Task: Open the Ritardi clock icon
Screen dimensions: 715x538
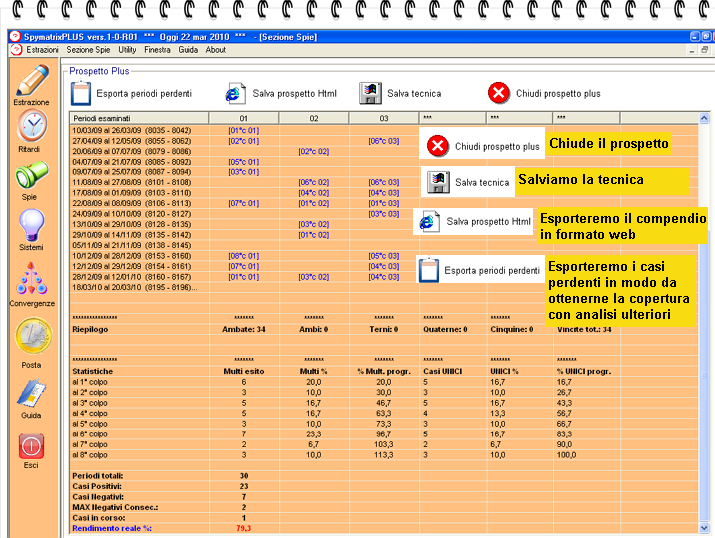Action: tap(32, 126)
